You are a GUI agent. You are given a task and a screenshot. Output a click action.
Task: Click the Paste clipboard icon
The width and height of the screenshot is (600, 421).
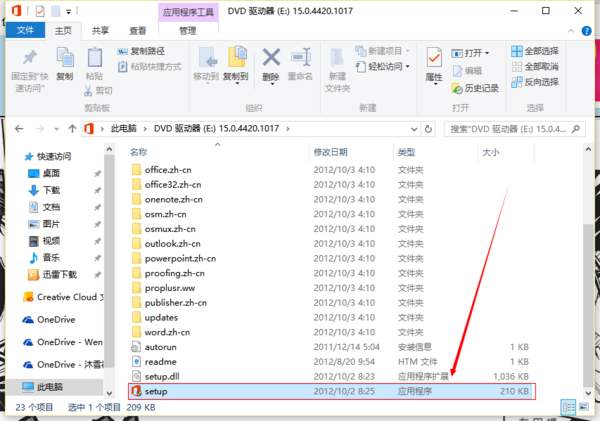click(x=95, y=57)
